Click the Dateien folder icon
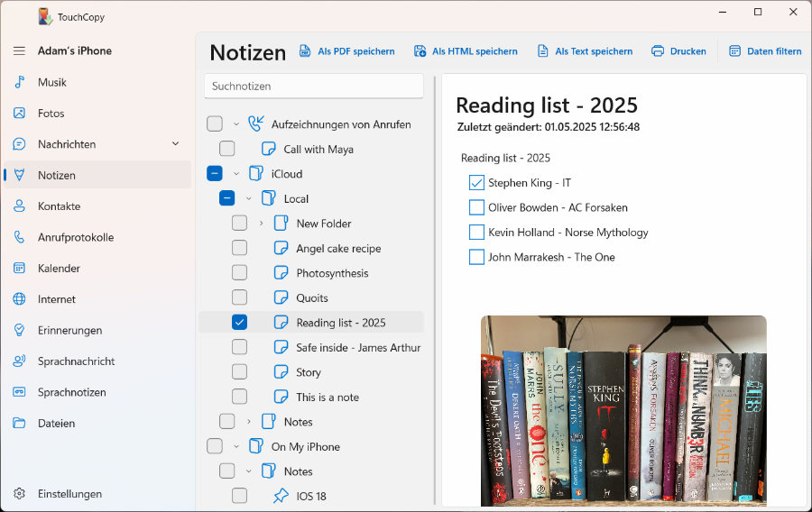812x512 pixels. point(19,423)
